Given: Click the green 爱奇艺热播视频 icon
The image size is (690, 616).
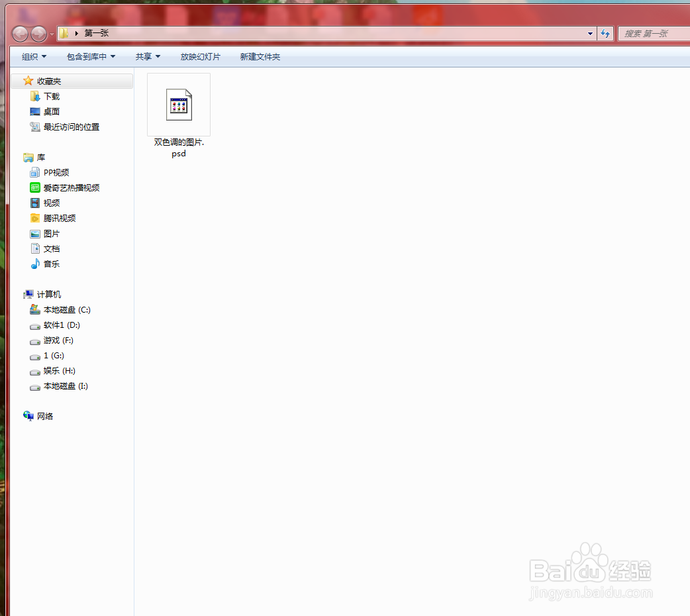Looking at the screenshot, I should [35, 187].
